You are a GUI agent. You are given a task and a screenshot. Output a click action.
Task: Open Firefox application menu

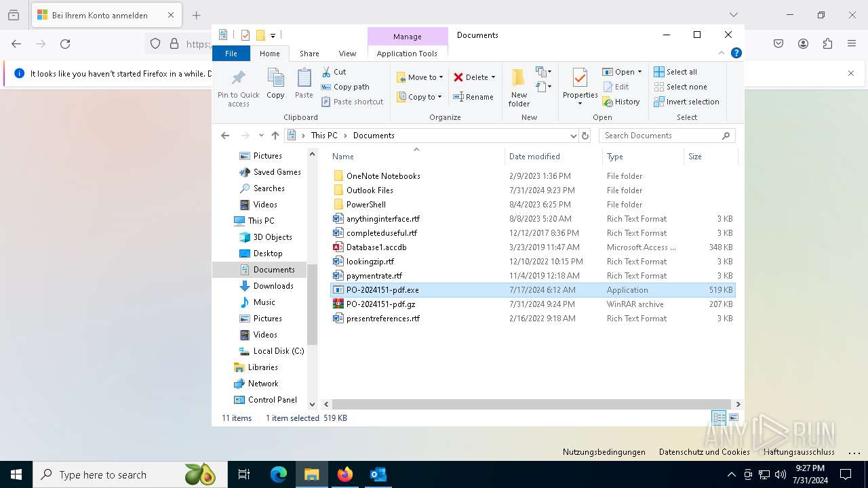[852, 43]
